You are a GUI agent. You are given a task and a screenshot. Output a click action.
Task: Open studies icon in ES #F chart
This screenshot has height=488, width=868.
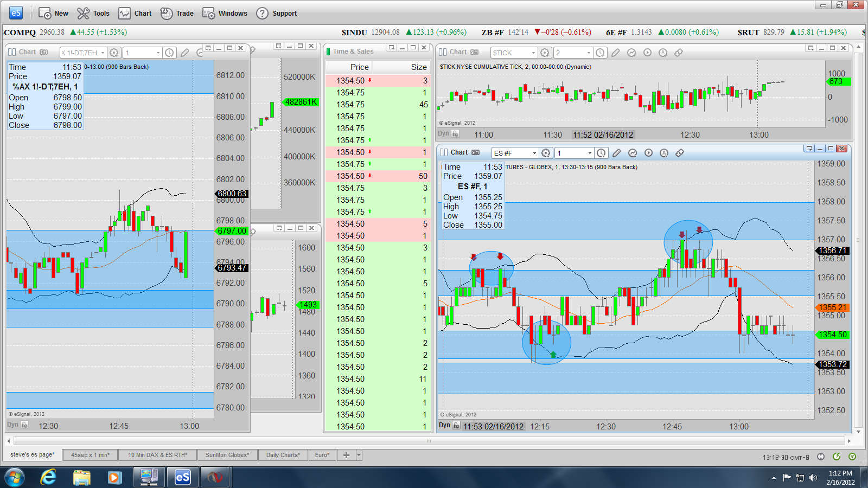633,153
